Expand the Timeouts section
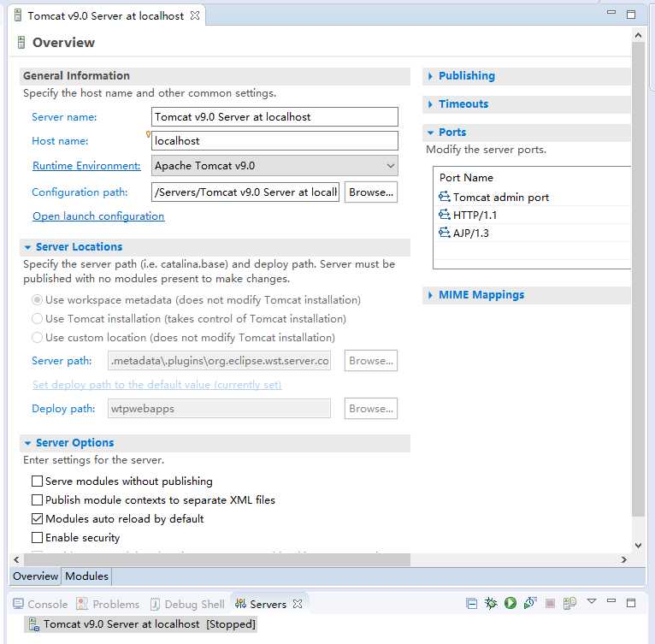 431,104
